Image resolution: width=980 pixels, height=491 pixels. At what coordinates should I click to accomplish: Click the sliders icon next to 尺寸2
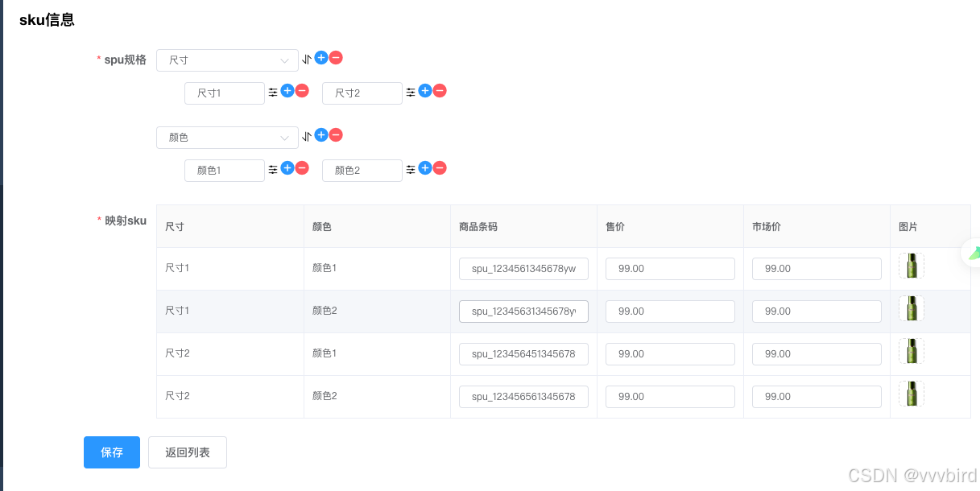click(x=411, y=93)
